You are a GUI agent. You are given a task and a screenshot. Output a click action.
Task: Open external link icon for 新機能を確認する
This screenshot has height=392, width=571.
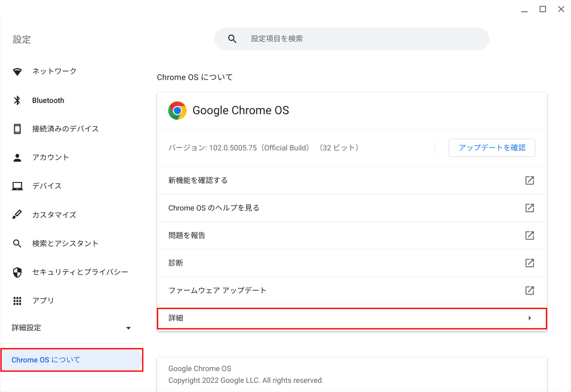pyautogui.click(x=530, y=180)
